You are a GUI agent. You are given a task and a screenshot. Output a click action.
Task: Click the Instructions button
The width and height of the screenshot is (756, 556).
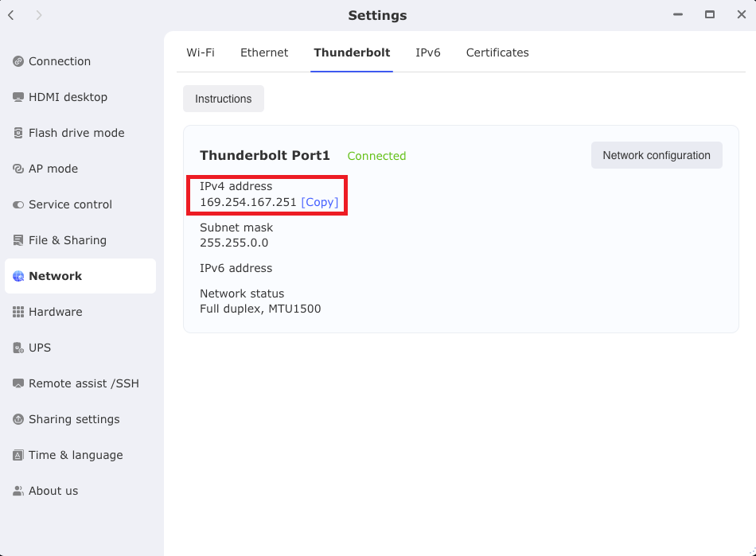pyautogui.click(x=224, y=99)
